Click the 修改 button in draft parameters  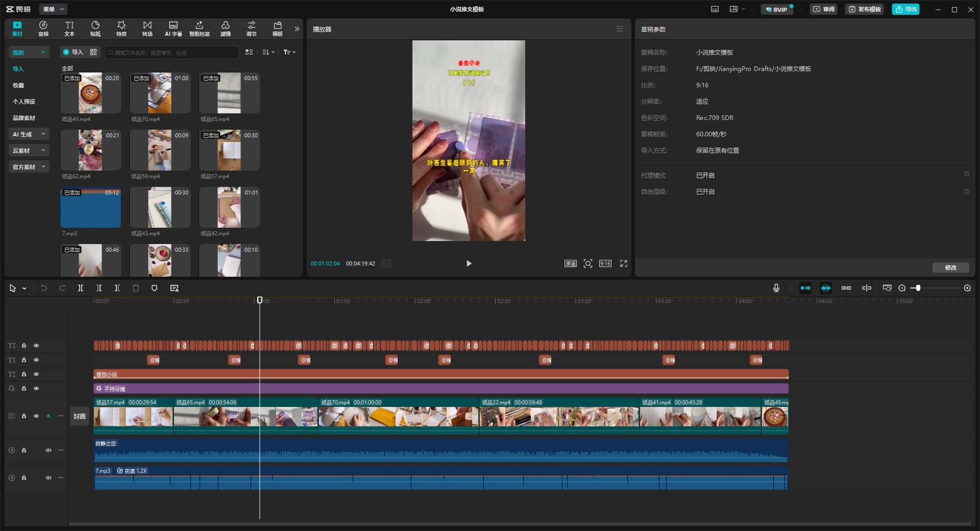(x=951, y=268)
